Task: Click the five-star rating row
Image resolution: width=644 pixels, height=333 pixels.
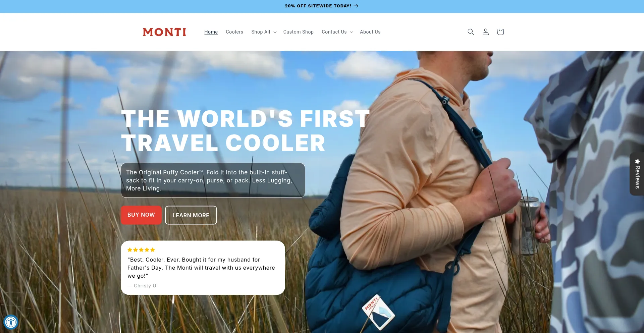Action: (141, 250)
